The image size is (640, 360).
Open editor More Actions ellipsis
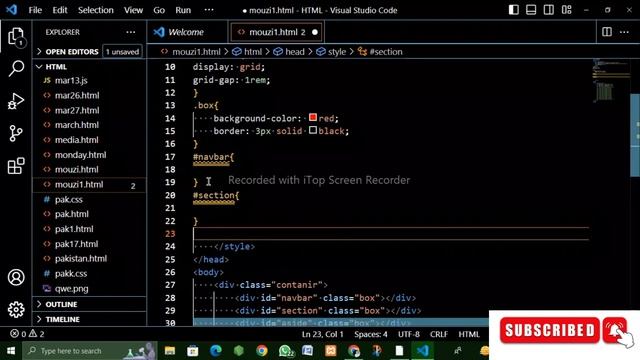click(x=624, y=32)
